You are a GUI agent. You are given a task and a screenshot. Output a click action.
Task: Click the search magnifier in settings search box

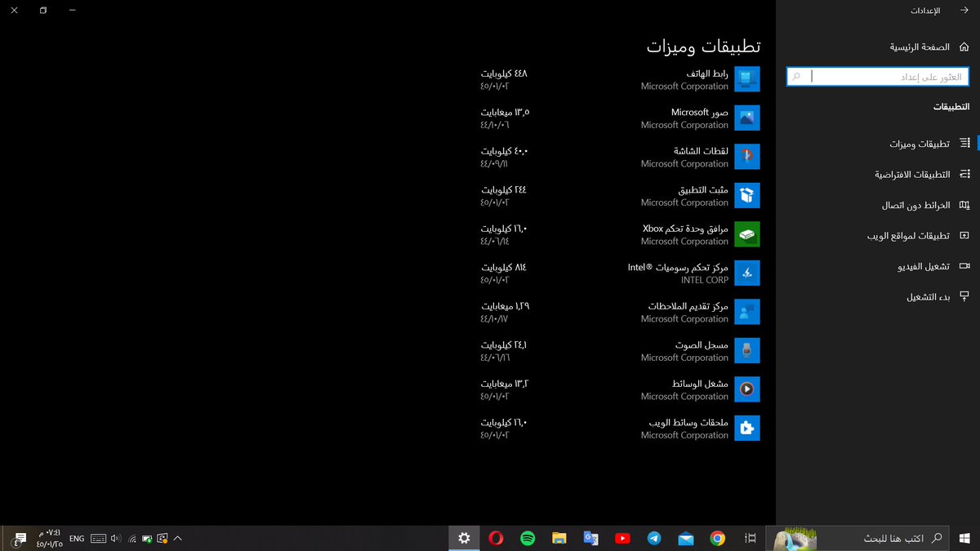(x=796, y=77)
